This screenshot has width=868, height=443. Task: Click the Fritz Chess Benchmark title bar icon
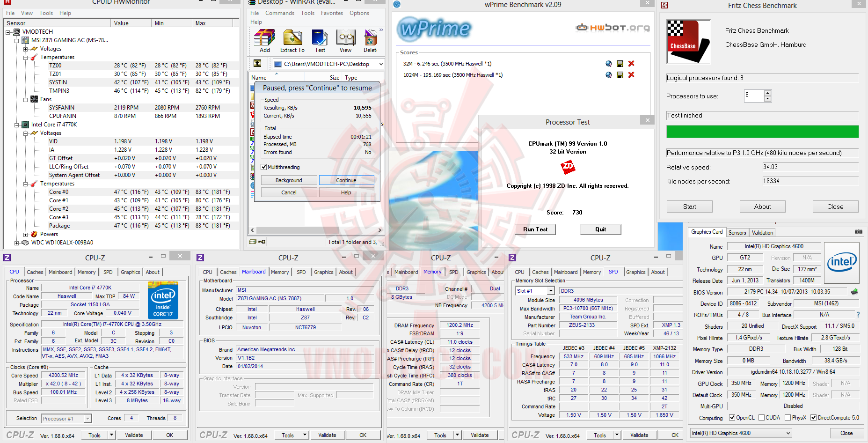[x=664, y=5]
